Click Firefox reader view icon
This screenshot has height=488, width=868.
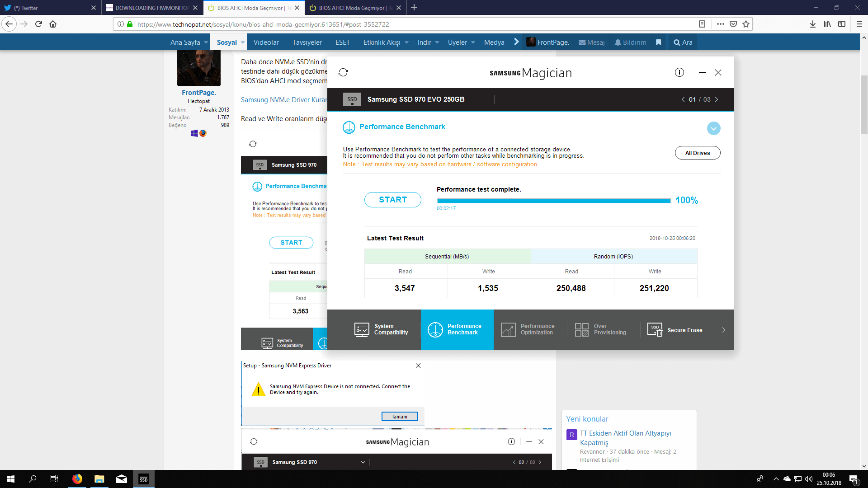click(x=702, y=24)
